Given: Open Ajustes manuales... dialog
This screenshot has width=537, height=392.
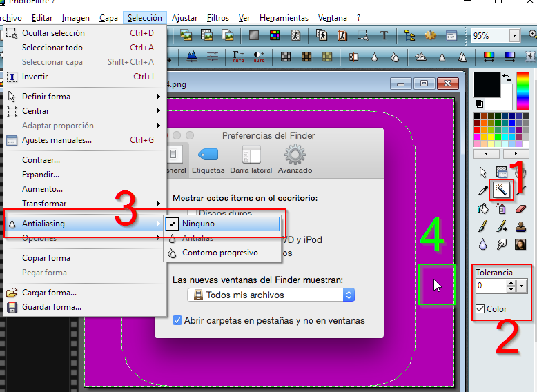Looking at the screenshot, I should tap(85, 140).
